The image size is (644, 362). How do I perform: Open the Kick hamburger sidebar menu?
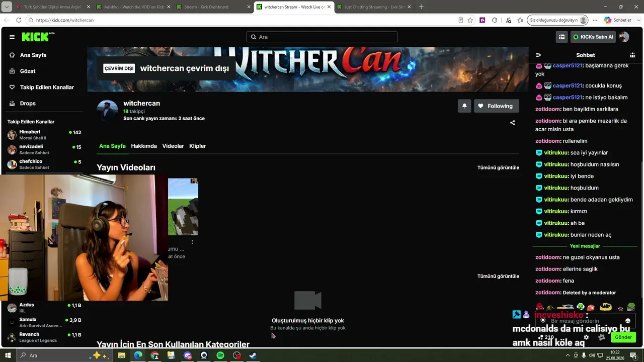coord(12,37)
